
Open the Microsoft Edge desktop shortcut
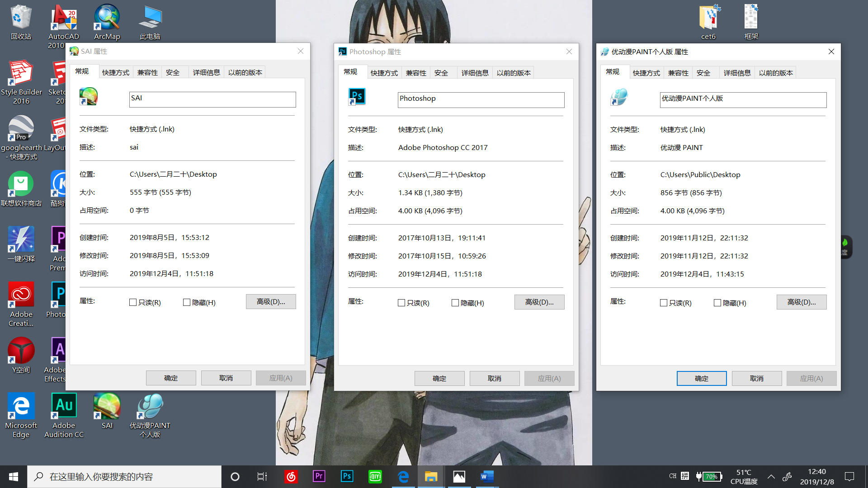21,416
